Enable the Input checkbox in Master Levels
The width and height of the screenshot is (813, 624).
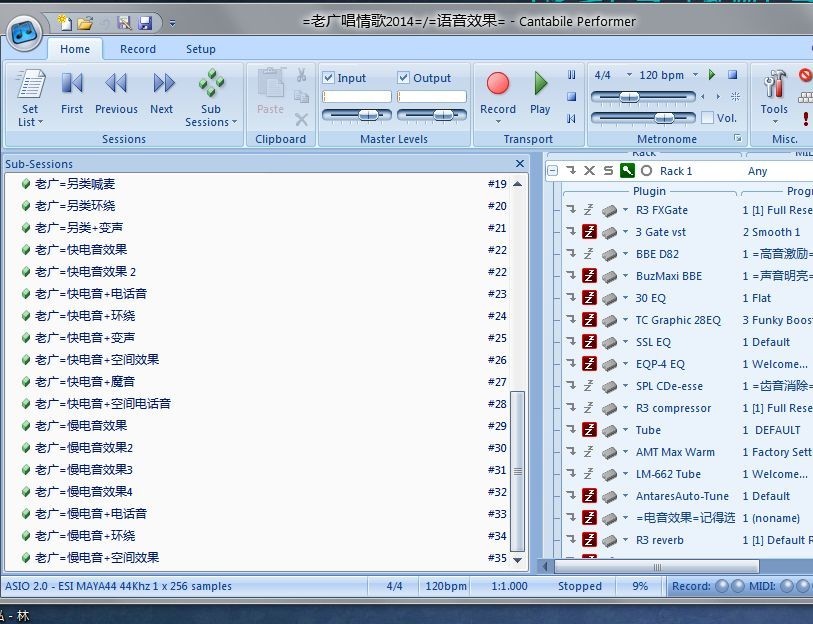[327, 77]
